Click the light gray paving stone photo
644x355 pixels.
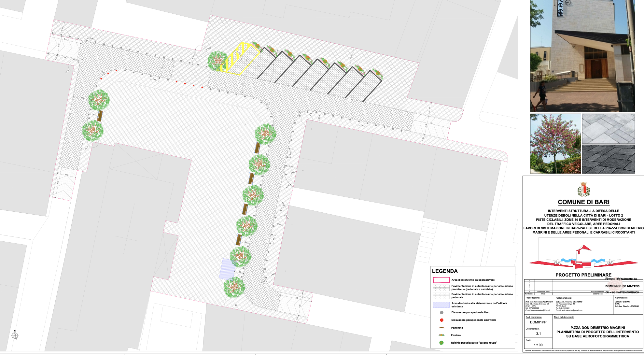coord(608,129)
